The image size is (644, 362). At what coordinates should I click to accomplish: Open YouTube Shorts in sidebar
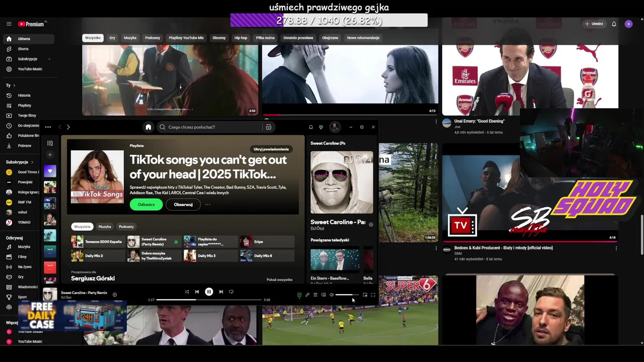pos(23,49)
